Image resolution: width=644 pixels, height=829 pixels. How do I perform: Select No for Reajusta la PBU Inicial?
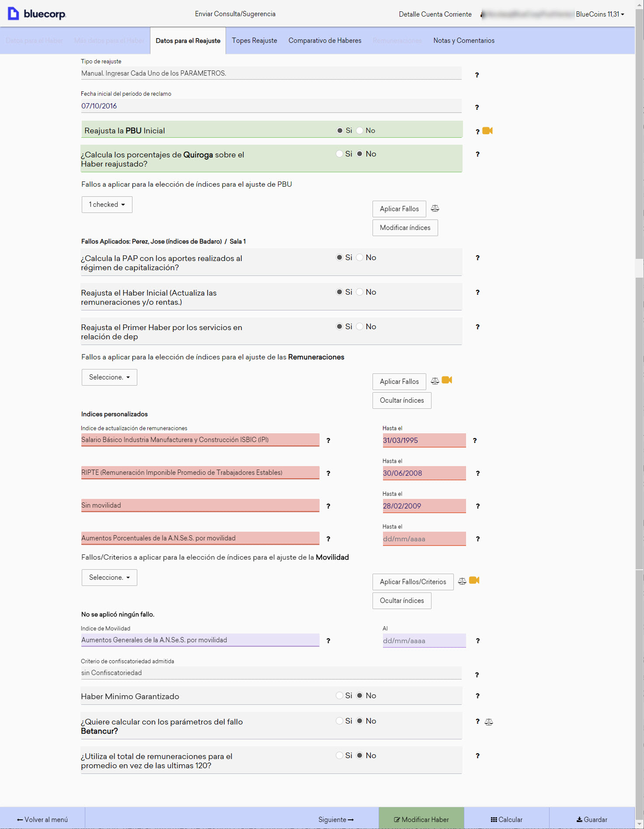[x=360, y=131]
